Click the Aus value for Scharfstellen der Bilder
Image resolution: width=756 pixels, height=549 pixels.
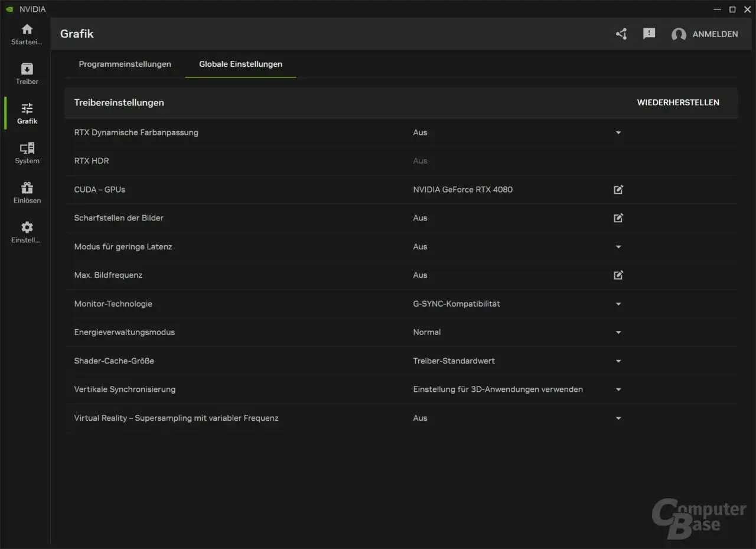pyautogui.click(x=420, y=218)
